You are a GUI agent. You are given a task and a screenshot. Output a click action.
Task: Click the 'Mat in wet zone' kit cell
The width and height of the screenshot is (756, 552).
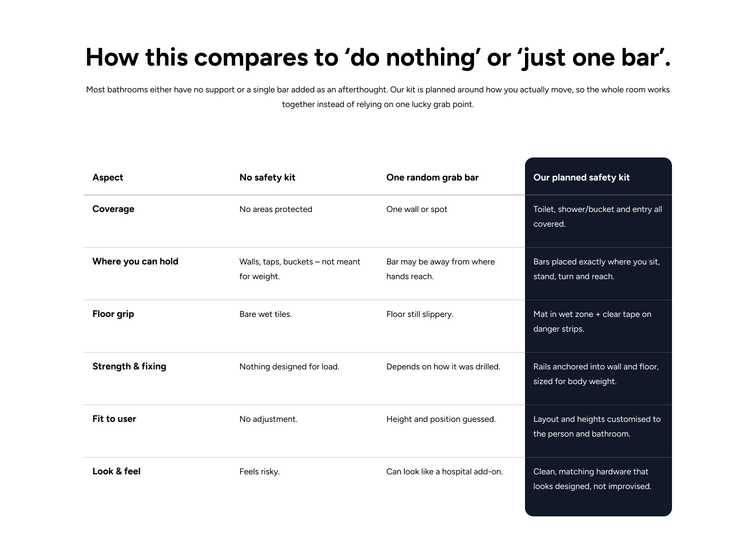[x=592, y=321]
